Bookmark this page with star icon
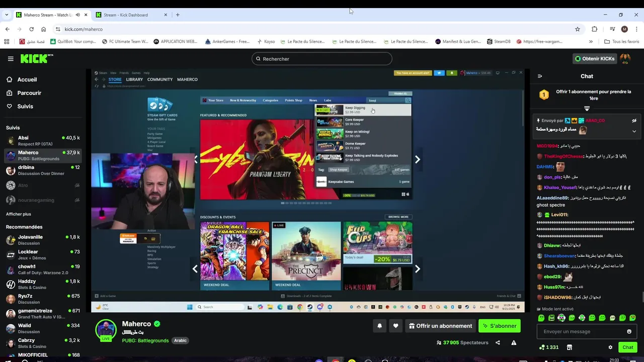644x362 pixels. pyautogui.click(x=578, y=29)
